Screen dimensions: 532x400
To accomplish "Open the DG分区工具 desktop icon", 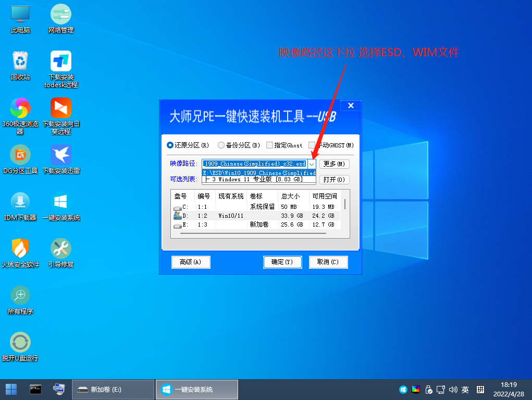I will [x=20, y=155].
